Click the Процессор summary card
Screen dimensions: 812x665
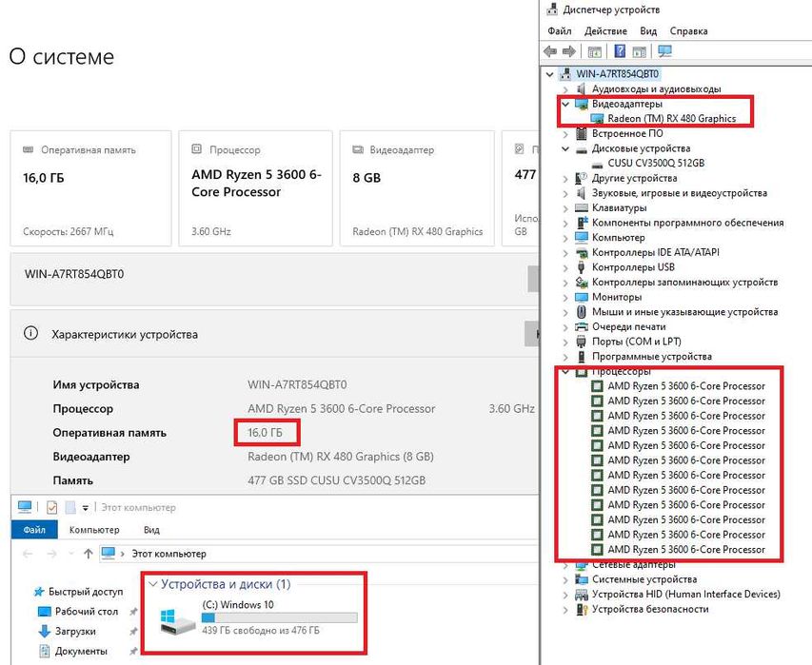point(256,188)
